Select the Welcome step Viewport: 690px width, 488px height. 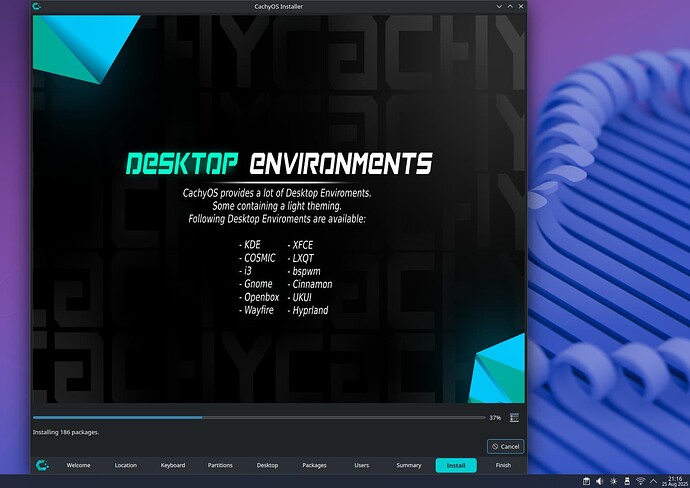pos(78,465)
